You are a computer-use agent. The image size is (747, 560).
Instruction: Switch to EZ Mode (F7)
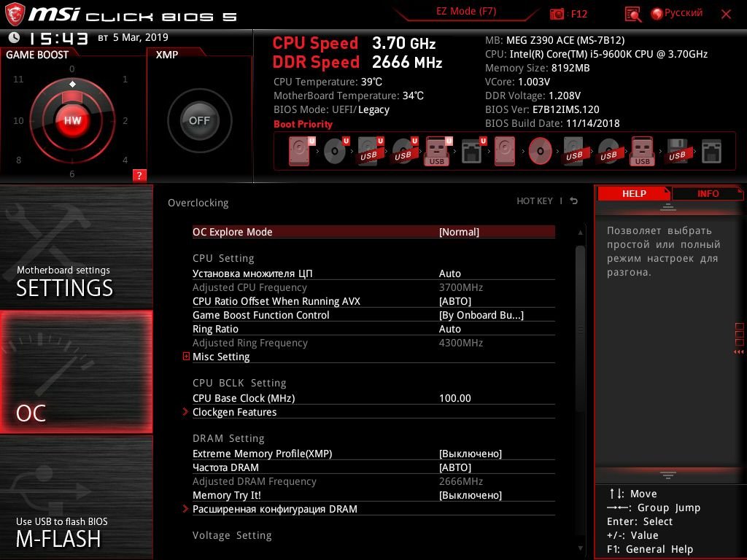point(466,12)
